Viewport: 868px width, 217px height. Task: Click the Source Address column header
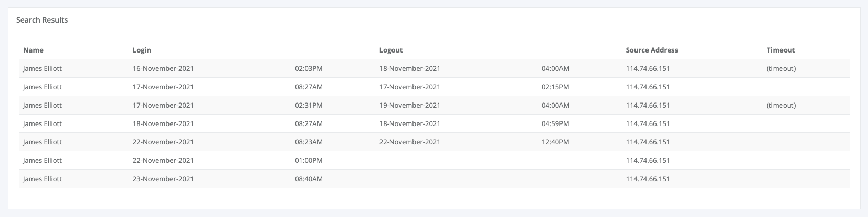coord(652,50)
